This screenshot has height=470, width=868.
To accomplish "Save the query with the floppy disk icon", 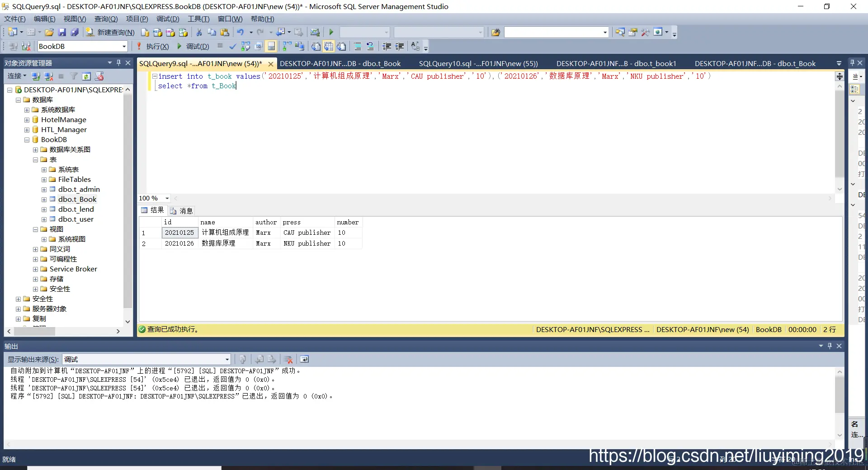I will 62,32.
